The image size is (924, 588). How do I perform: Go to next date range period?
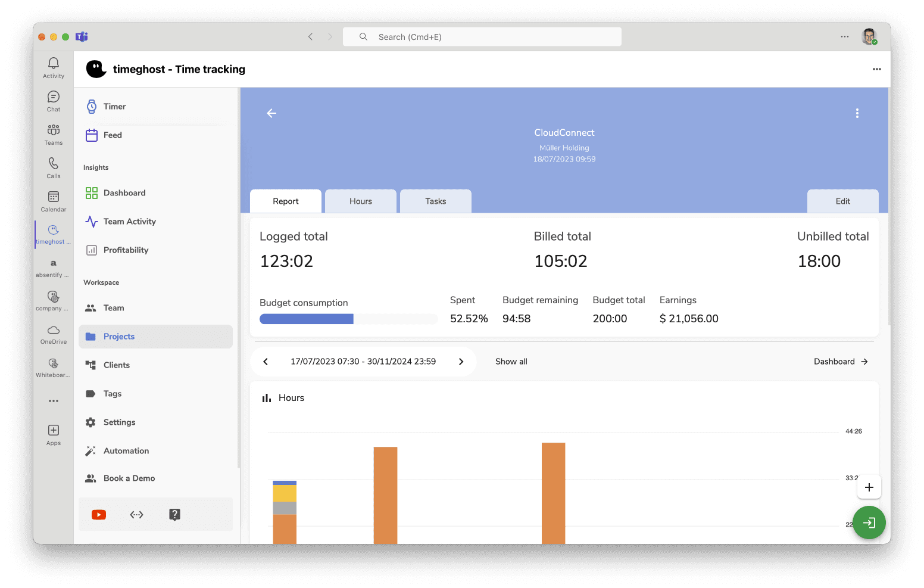click(461, 362)
